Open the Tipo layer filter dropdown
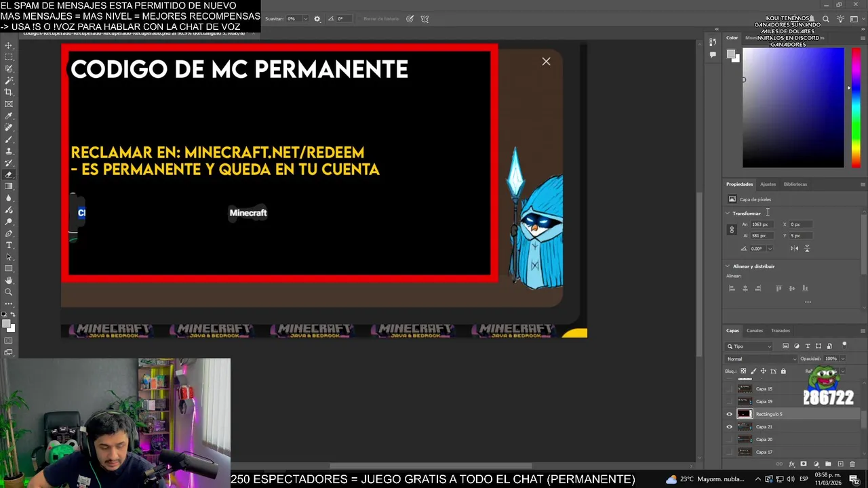Screen dimensions: 868x488 pos(749,346)
